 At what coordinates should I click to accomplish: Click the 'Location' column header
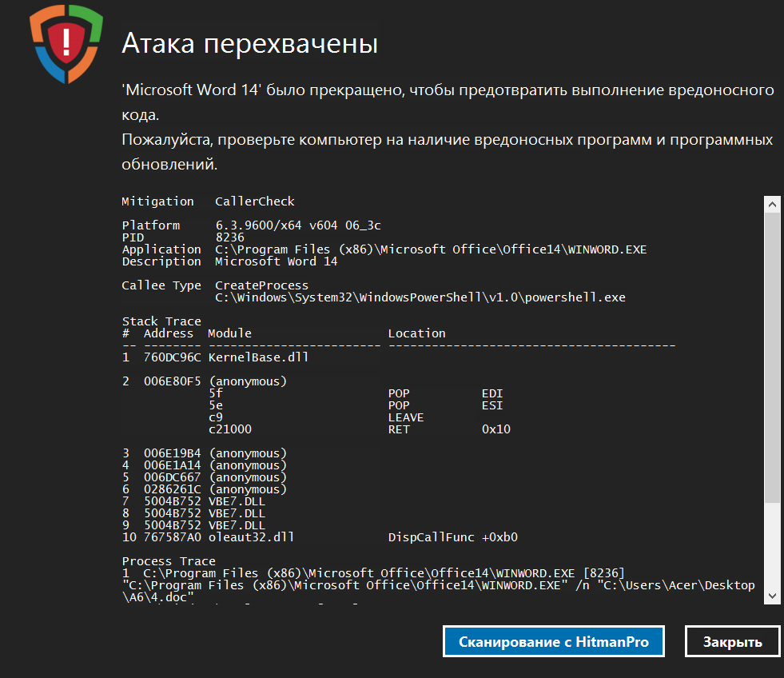pos(416,333)
